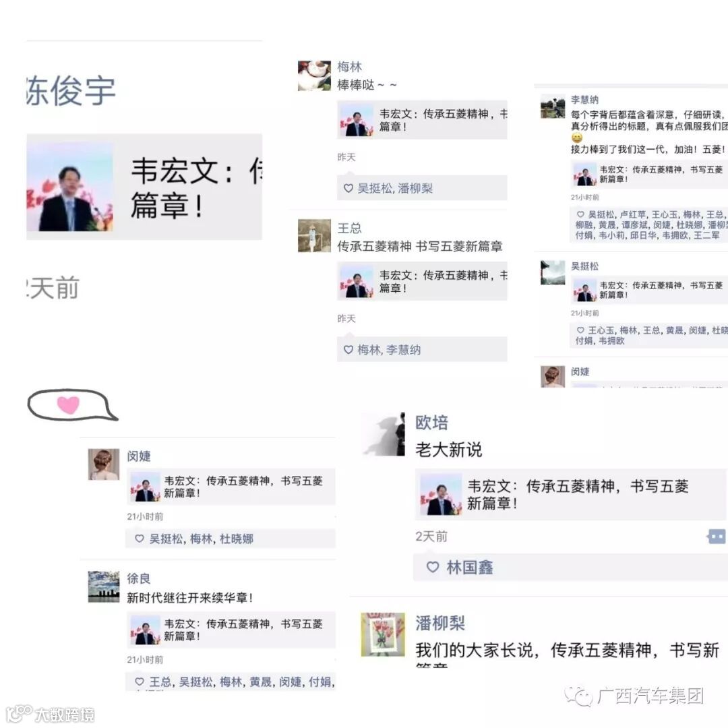Open 欧培's username link
Screen dimensions: 728x728
pyautogui.click(x=432, y=423)
